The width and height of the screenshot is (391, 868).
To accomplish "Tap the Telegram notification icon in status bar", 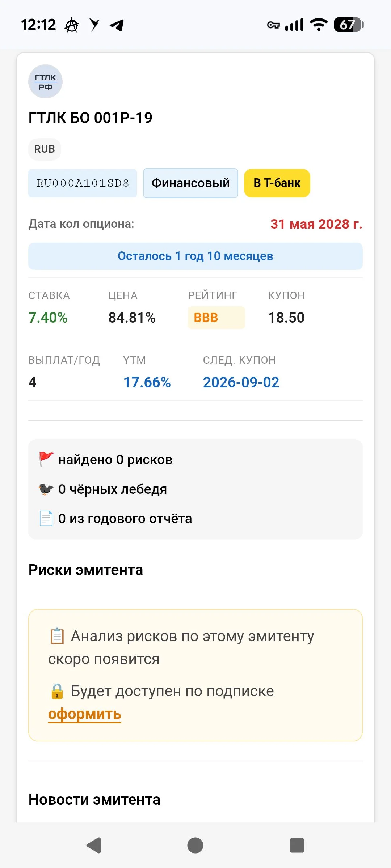I will coord(117,25).
